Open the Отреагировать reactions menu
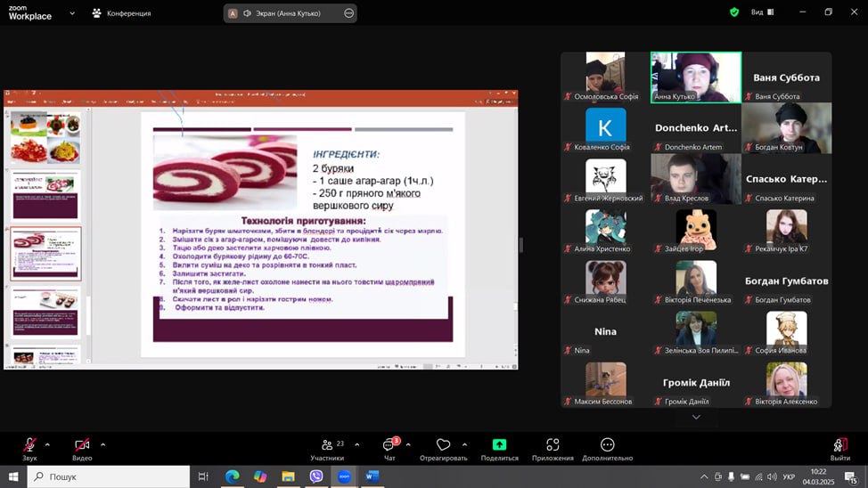 [443, 448]
